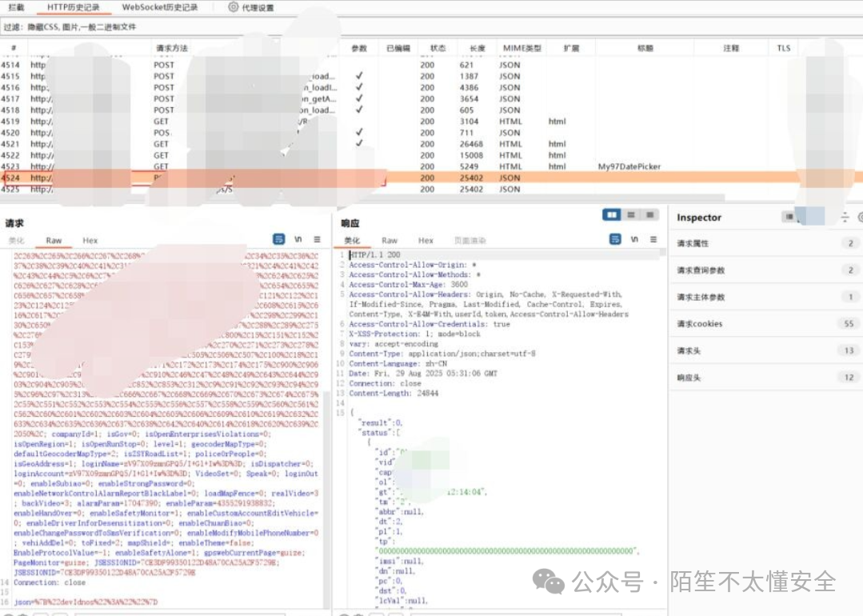Click the parameter checkmark on request 4519
863x616 pixels.
[359, 122]
